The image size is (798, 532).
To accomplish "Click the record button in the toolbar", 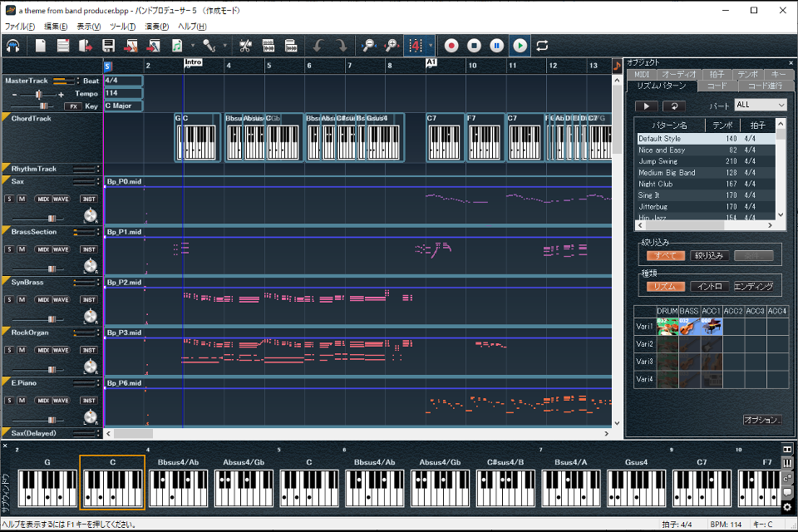I will coord(451,45).
